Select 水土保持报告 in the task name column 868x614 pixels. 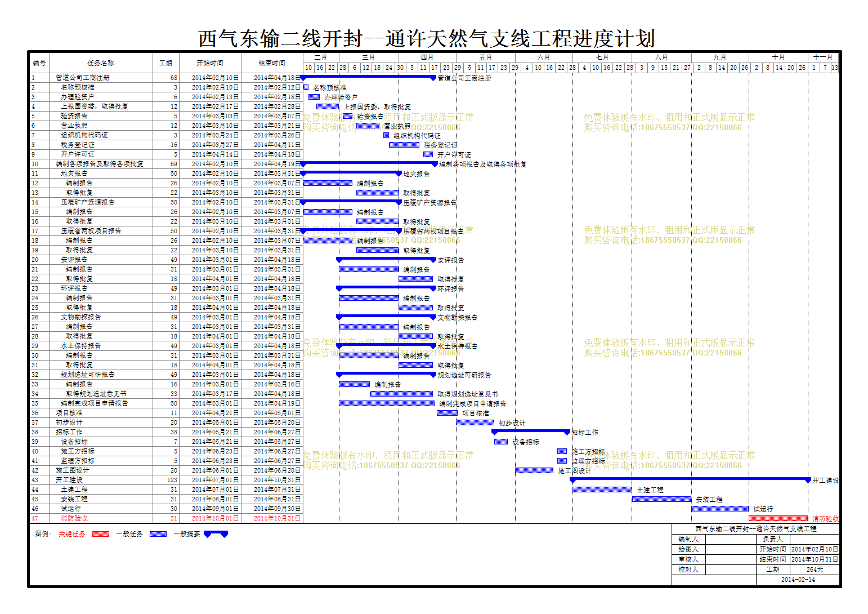click(81, 346)
